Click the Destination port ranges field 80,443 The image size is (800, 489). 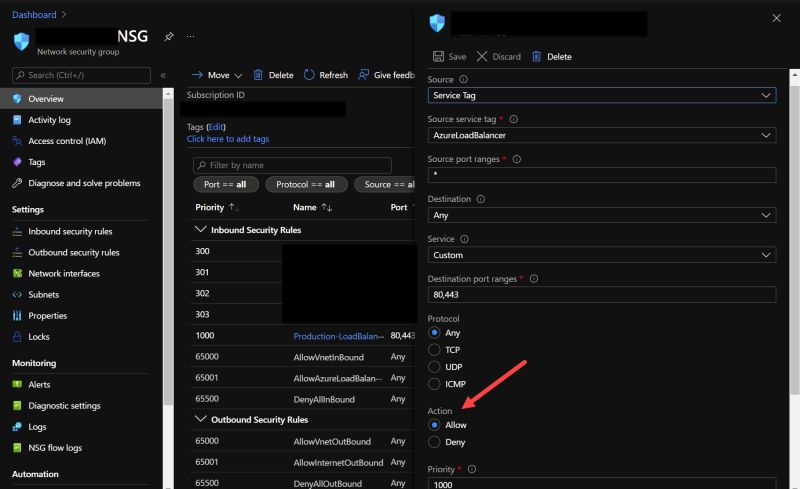[x=602, y=295]
